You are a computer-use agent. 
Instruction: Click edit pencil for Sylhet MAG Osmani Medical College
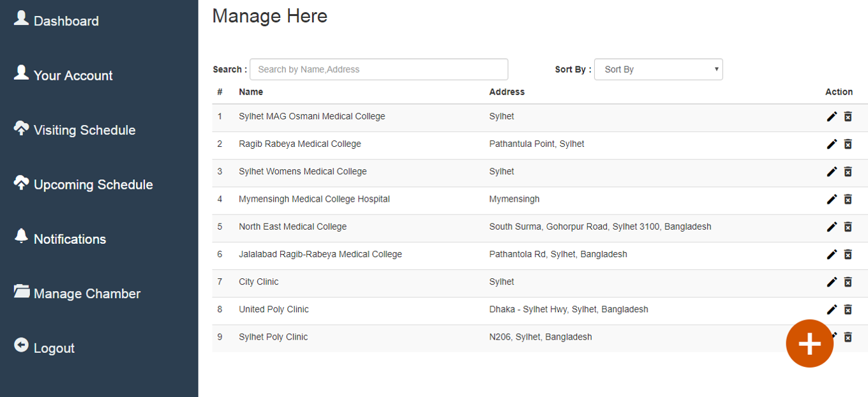[x=832, y=116]
